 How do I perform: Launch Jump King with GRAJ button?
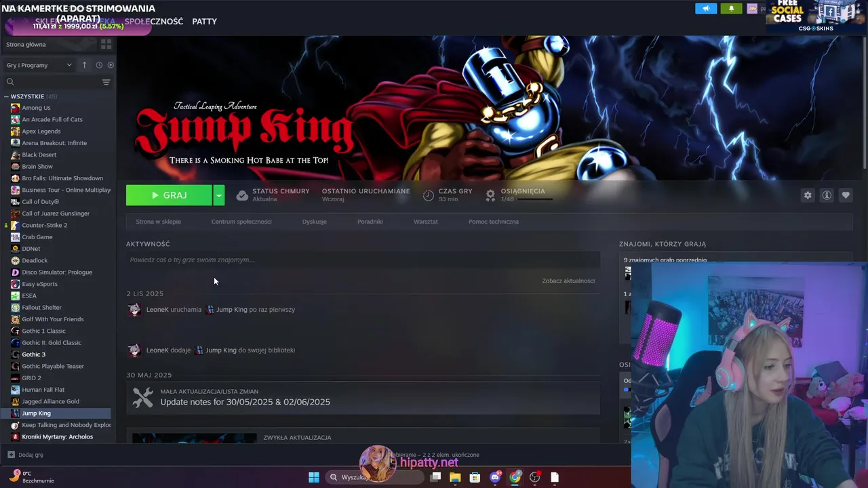pyautogui.click(x=169, y=195)
